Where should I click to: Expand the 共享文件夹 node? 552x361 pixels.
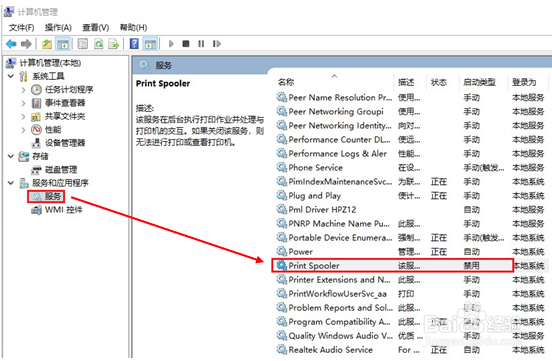[x=24, y=117]
